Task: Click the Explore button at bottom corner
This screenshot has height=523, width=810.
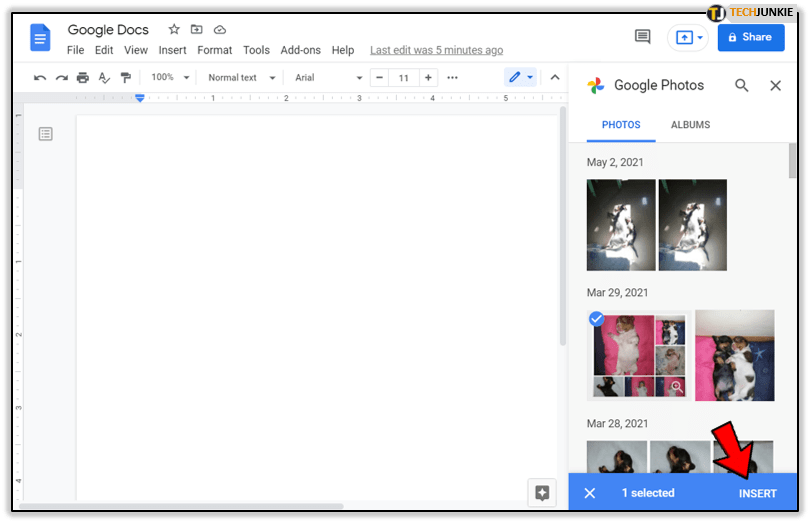Action: pos(542,492)
